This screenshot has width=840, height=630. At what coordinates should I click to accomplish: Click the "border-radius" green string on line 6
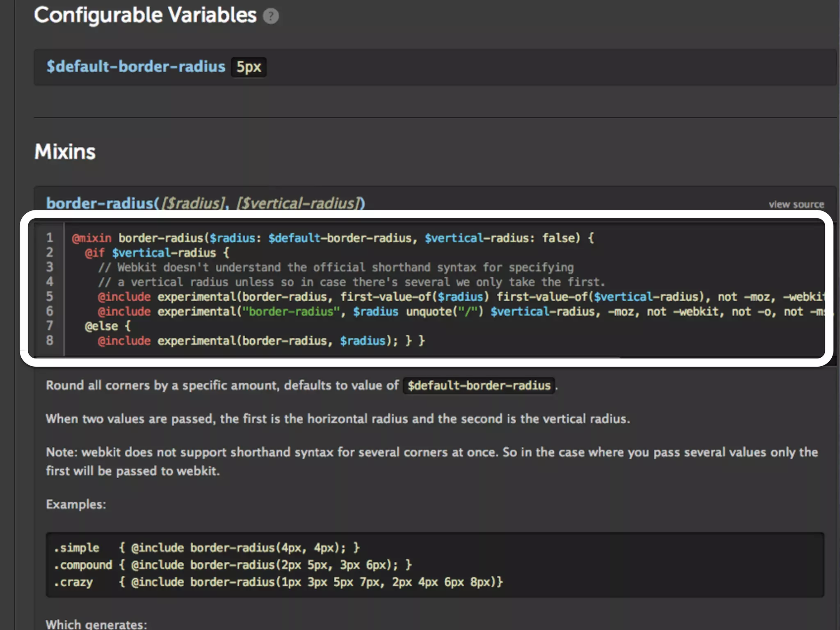[x=291, y=312]
